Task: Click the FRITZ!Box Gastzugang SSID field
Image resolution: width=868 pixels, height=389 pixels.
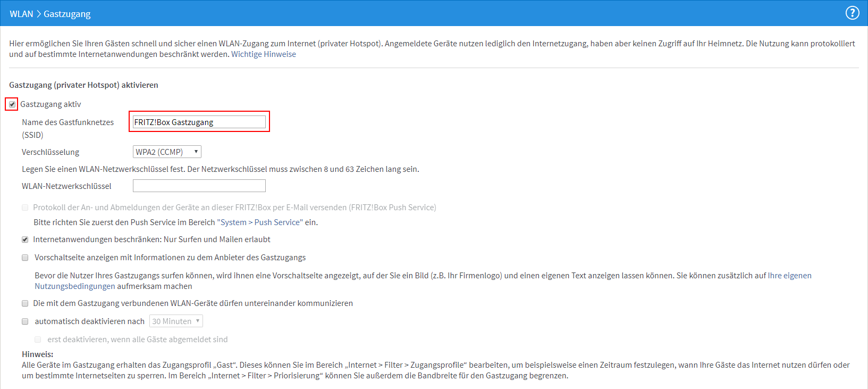Action: pyautogui.click(x=199, y=122)
